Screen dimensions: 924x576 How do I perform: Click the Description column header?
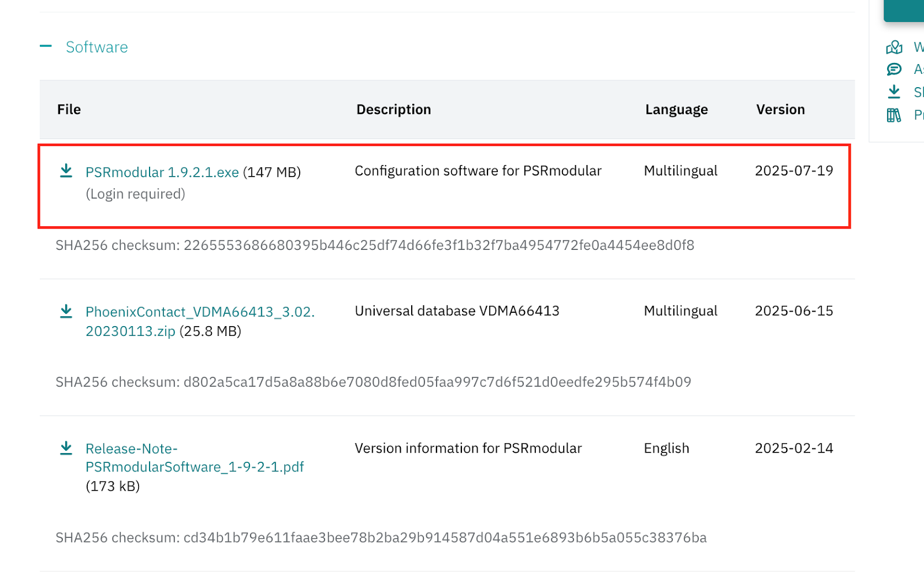(x=394, y=110)
